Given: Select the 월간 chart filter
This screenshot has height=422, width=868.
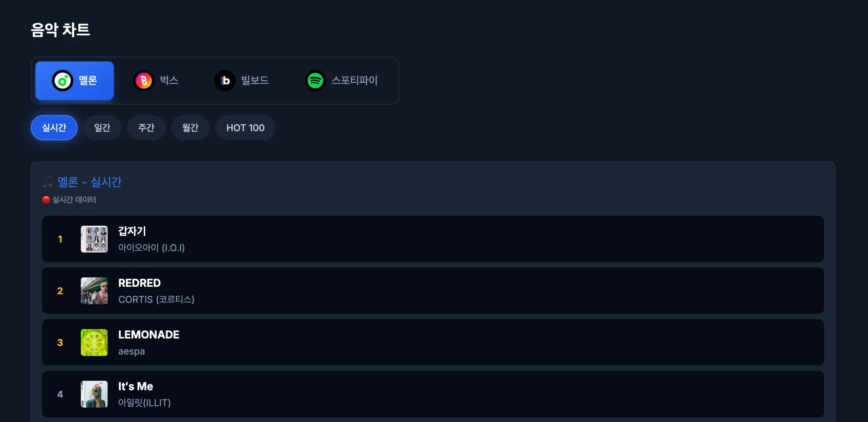Looking at the screenshot, I should [190, 128].
